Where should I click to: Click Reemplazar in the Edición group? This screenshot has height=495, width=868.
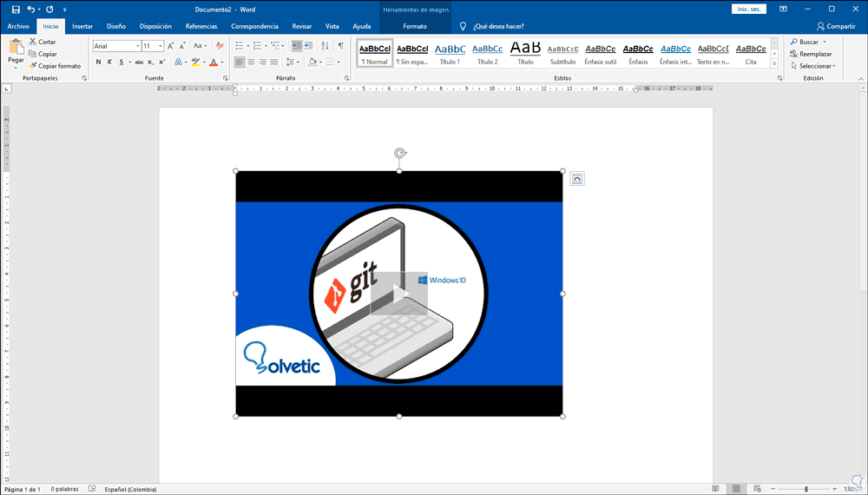(x=811, y=54)
